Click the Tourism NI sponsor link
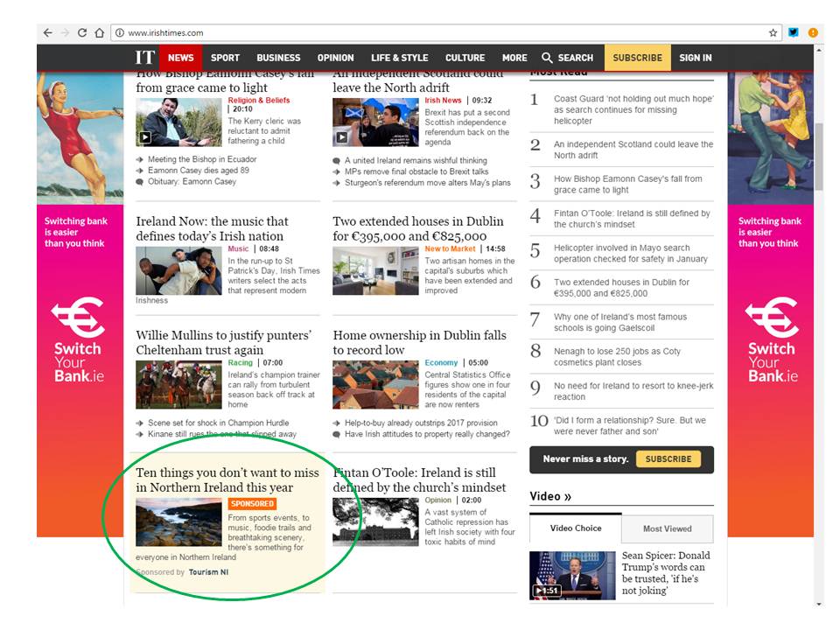This screenshot has width=840, height=630. point(208,572)
